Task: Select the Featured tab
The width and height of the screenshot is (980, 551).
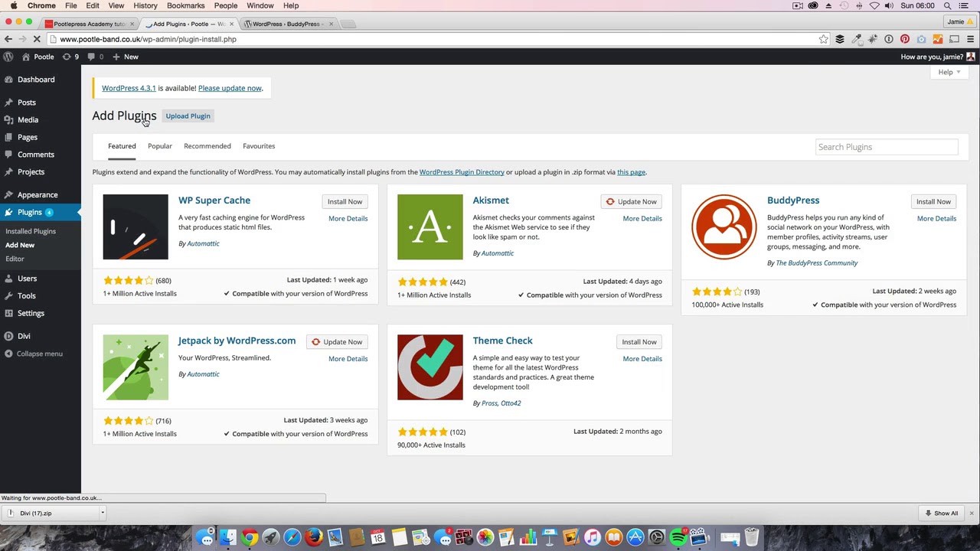Action: [122, 146]
